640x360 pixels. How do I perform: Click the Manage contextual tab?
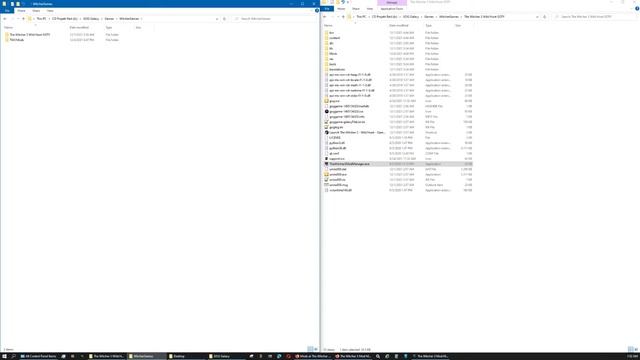click(392, 2)
